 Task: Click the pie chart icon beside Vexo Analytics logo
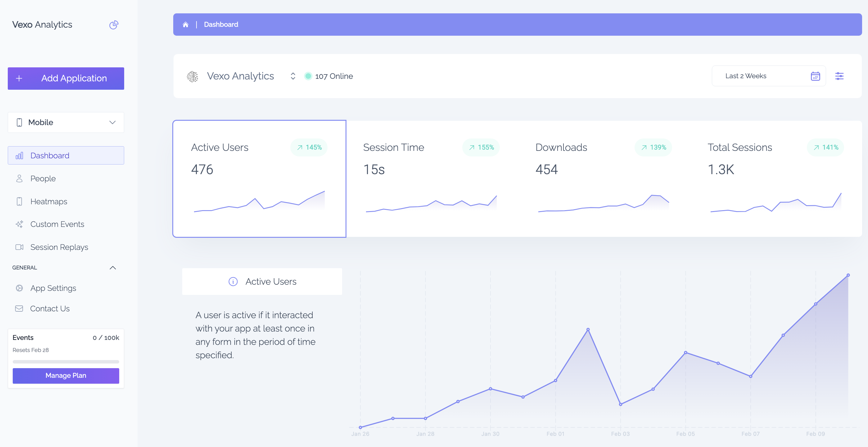click(114, 25)
